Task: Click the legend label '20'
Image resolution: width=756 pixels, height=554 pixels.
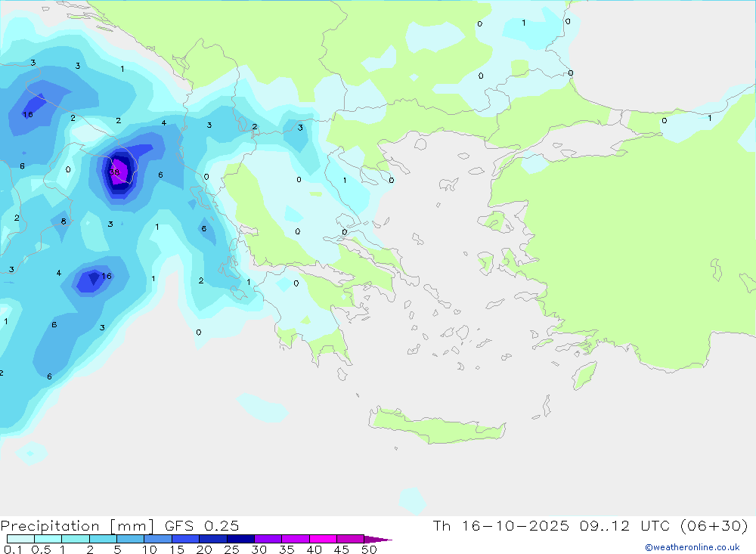Action: click(x=204, y=549)
